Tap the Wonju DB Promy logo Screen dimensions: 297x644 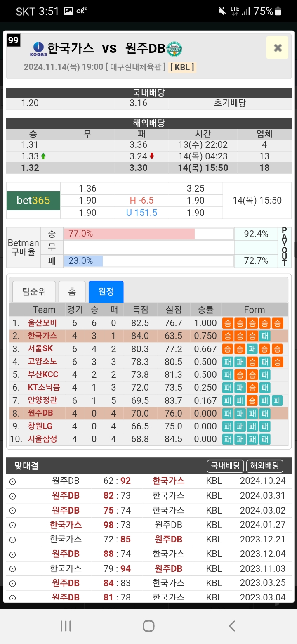point(174,49)
